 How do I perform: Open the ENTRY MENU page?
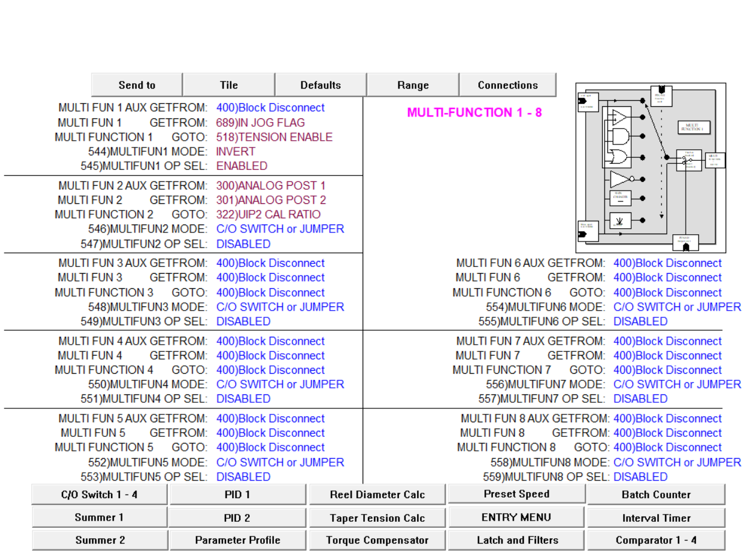pyautogui.click(x=516, y=518)
